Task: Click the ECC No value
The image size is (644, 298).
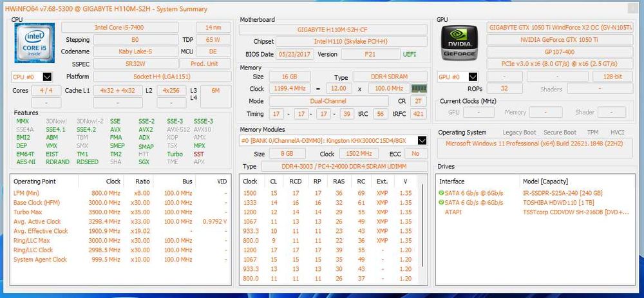Action: 415,154
